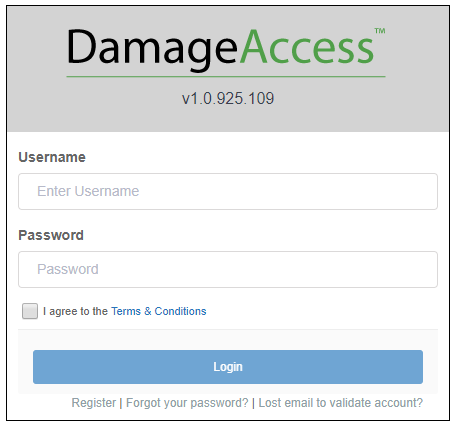Click the green underline beneath the logo

(x=226, y=77)
